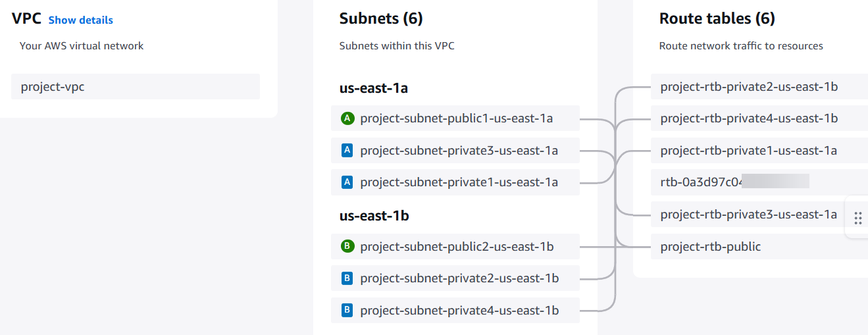Image resolution: width=868 pixels, height=335 pixels.
Task: Select project-subnet-private4-us-east-1b subnet
Action: click(459, 310)
